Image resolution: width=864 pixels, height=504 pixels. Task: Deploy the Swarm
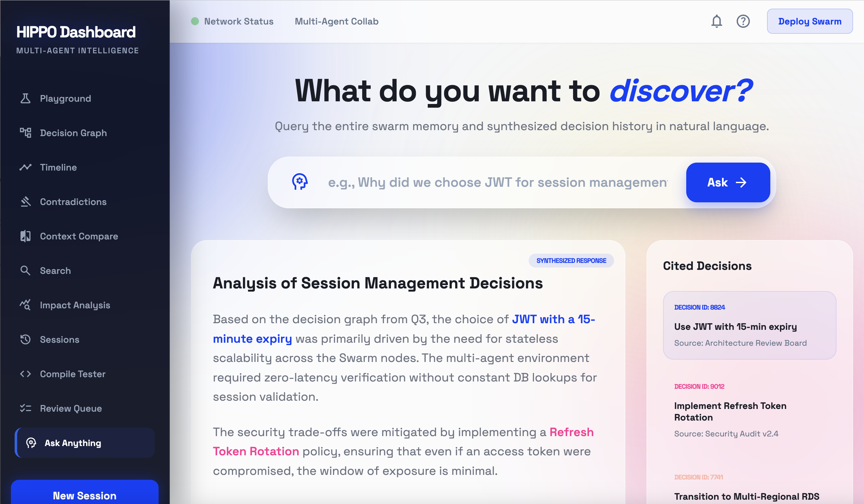(x=809, y=21)
